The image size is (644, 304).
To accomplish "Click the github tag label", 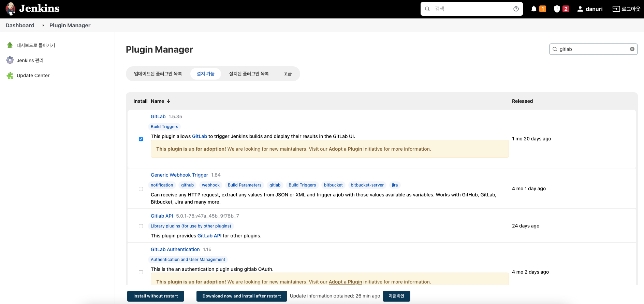I will (x=188, y=185).
